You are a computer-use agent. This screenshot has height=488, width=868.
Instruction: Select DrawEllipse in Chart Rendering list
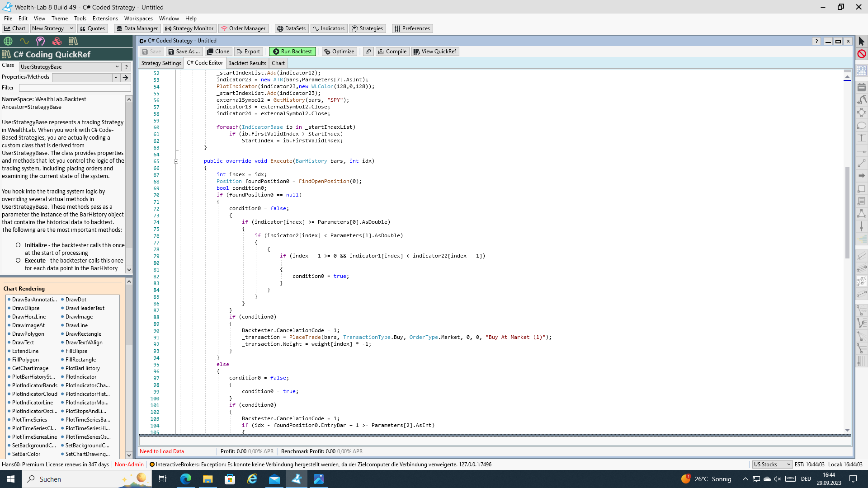[26, 308]
